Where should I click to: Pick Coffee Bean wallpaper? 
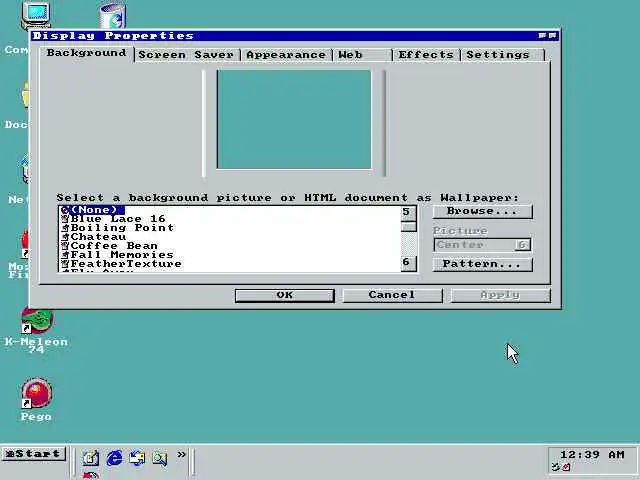coord(109,246)
